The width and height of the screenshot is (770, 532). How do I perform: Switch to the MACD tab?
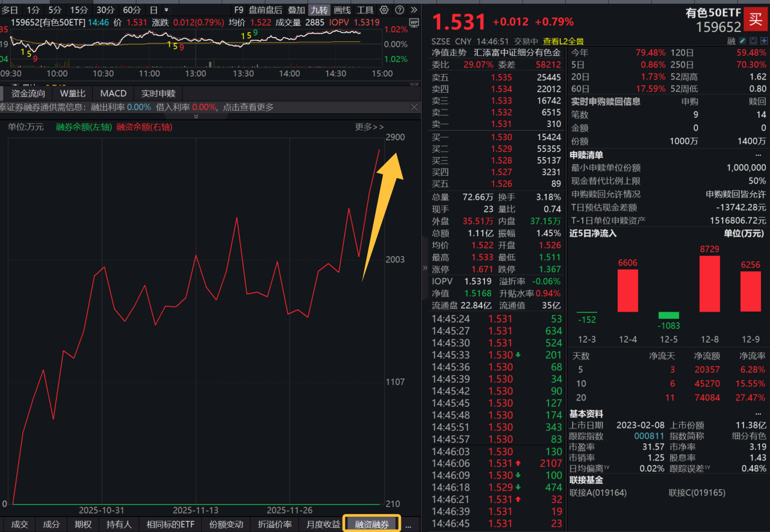tap(112, 93)
